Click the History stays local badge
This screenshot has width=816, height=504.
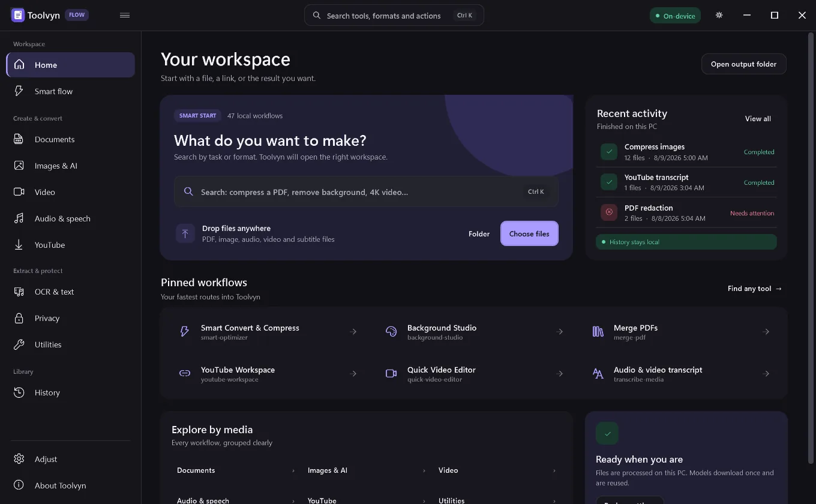(x=686, y=242)
